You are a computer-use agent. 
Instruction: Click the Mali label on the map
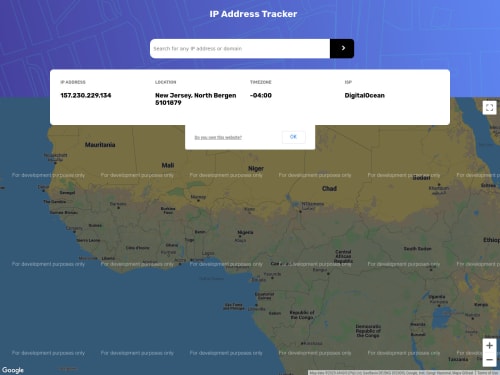(x=168, y=165)
